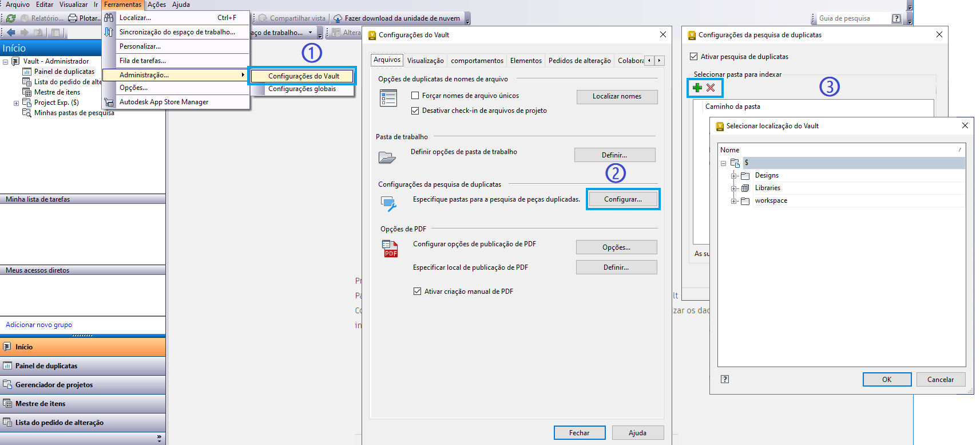Click the Painel de duplicatas chart icon in tree

pos(27,72)
